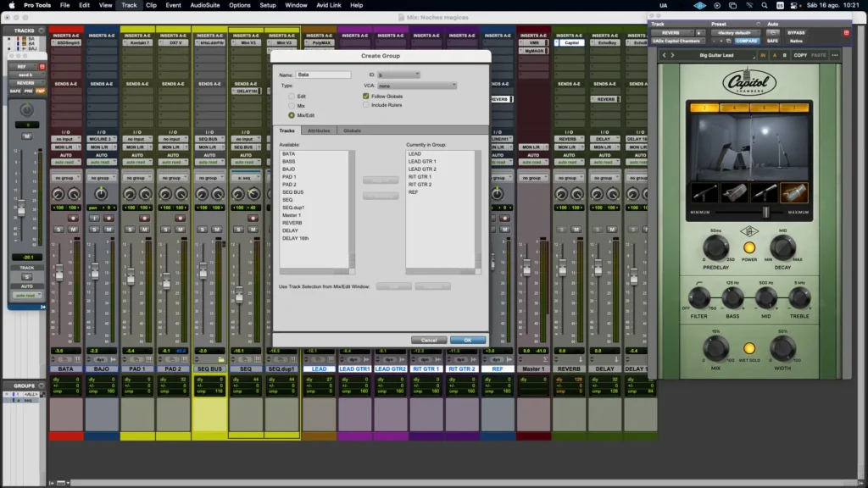Enable input monitoring on BAJO track

pyautogui.click(x=95, y=218)
